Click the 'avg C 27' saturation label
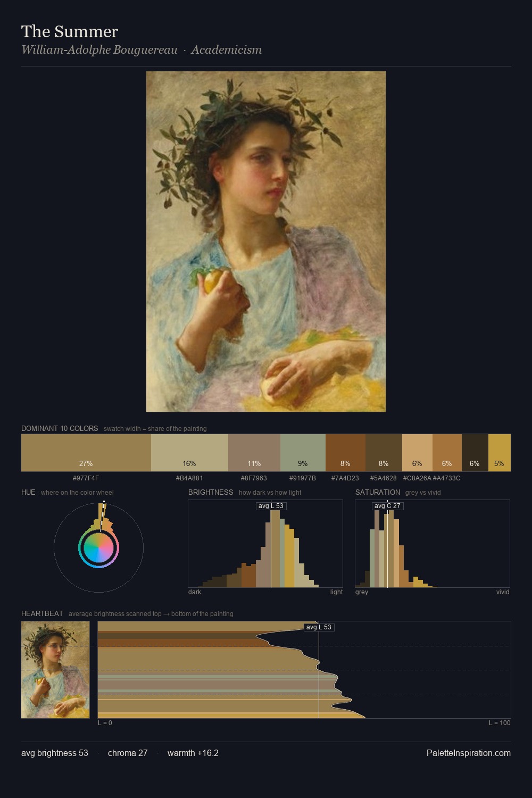This screenshot has width=532, height=798. coord(387,506)
